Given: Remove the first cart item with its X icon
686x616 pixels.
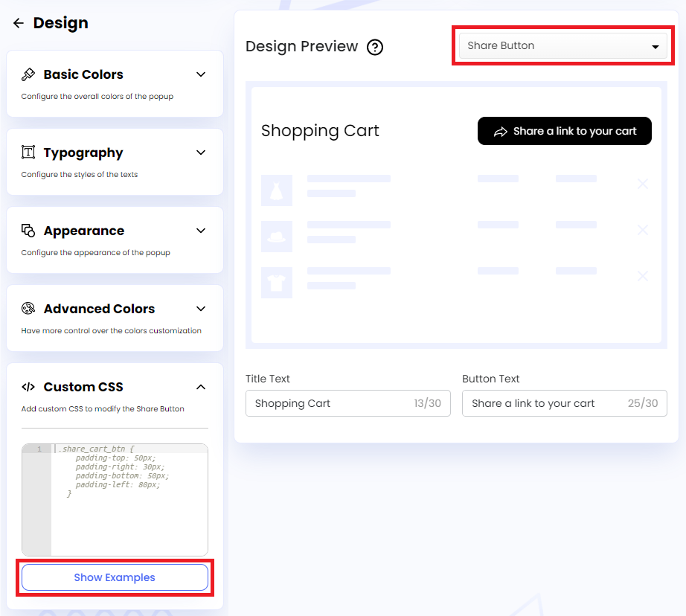Looking at the screenshot, I should pos(642,183).
